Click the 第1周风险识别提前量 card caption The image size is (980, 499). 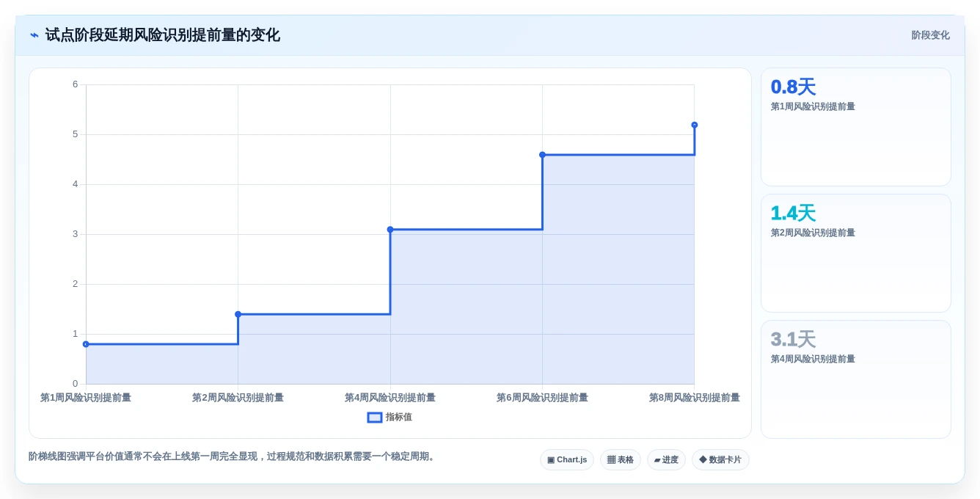(x=813, y=106)
